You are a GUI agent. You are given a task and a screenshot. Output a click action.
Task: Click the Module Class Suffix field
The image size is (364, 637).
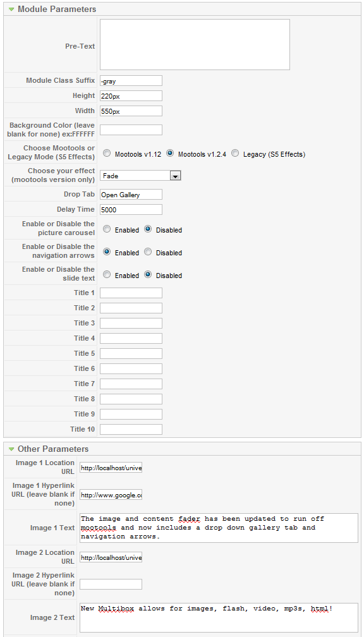tap(131, 80)
